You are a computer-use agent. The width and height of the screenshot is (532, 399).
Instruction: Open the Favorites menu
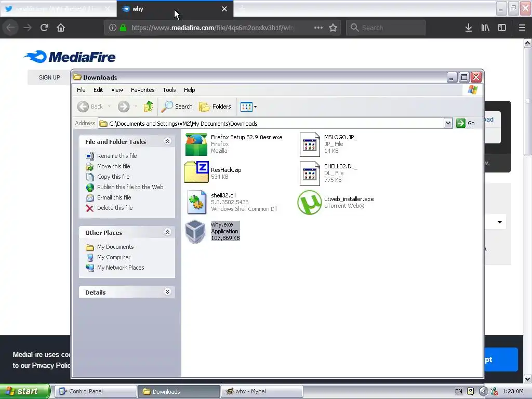(142, 90)
